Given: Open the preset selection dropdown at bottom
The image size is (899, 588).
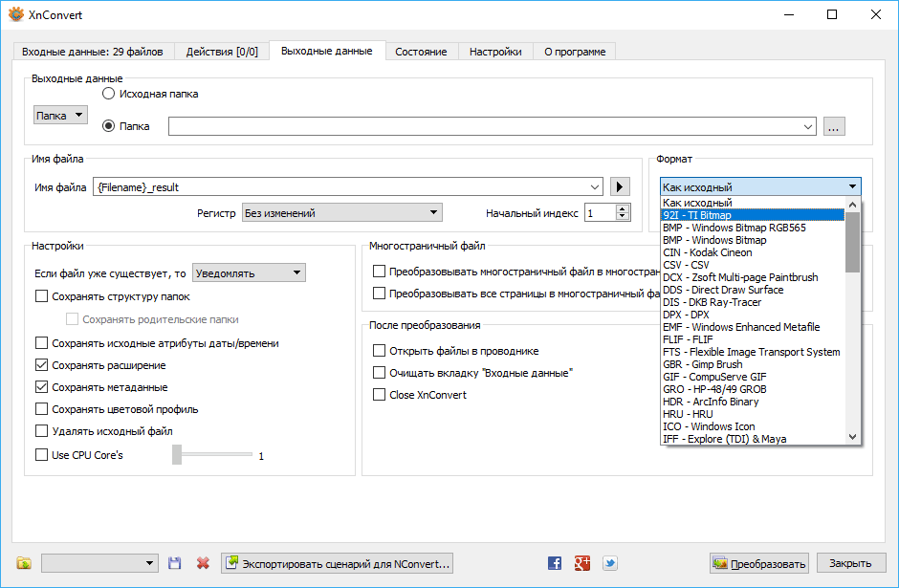Looking at the screenshot, I should (x=99, y=563).
